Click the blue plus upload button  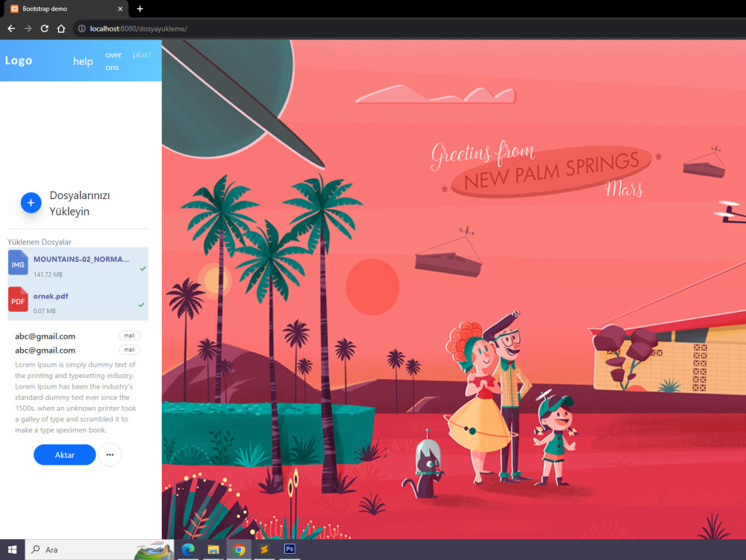click(x=31, y=203)
